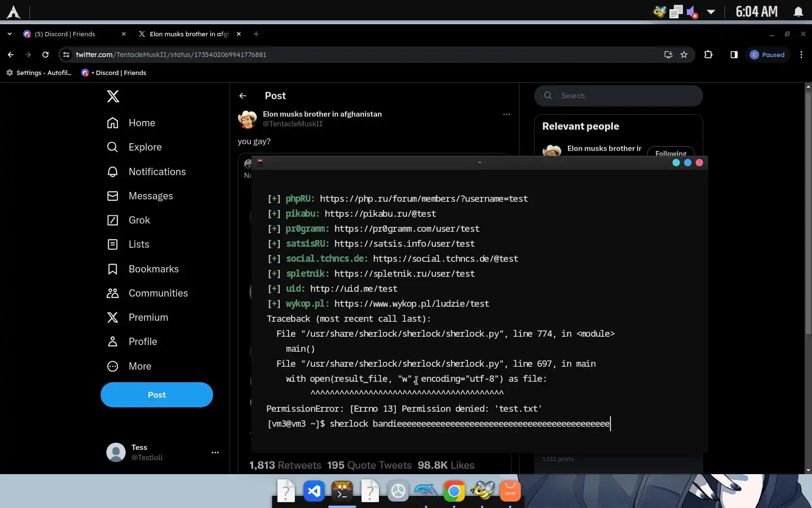Open the 'Settings - Autofil...' bookmark
The width and height of the screenshot is (812, 508).
[x=39, y=73]
